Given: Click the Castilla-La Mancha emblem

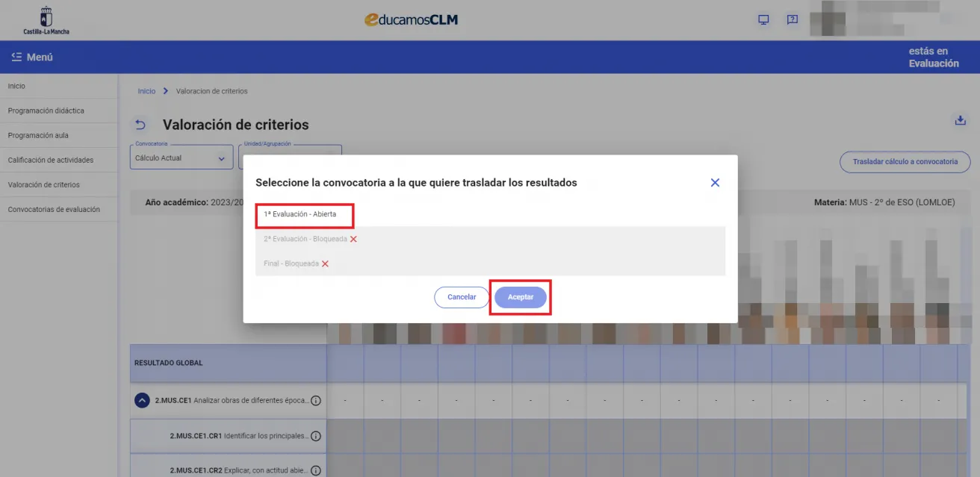Looking at the screenshot, I should [x=47, y=20].
